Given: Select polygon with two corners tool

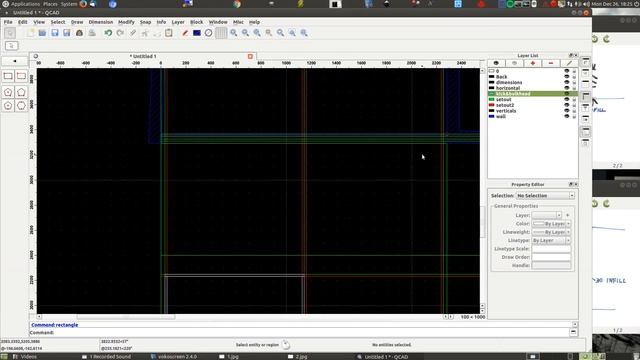Looking at the screenshot, I should (21, 92).
